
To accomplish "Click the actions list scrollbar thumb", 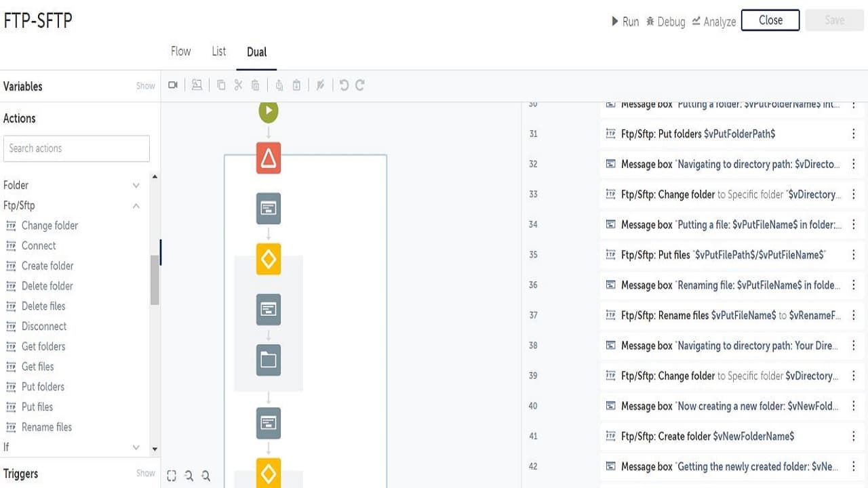I will [x=155, y=281].
